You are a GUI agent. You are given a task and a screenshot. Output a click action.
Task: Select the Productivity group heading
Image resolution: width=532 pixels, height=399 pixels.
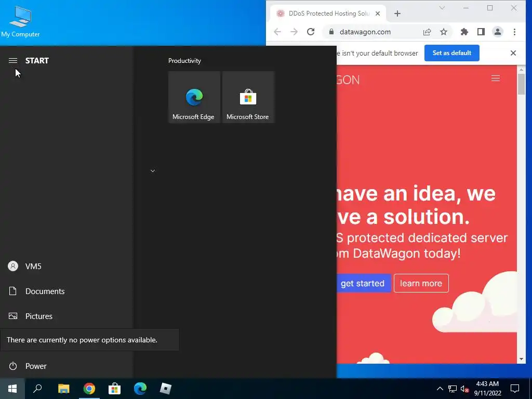pyautogui.click(x=184, y=61)
